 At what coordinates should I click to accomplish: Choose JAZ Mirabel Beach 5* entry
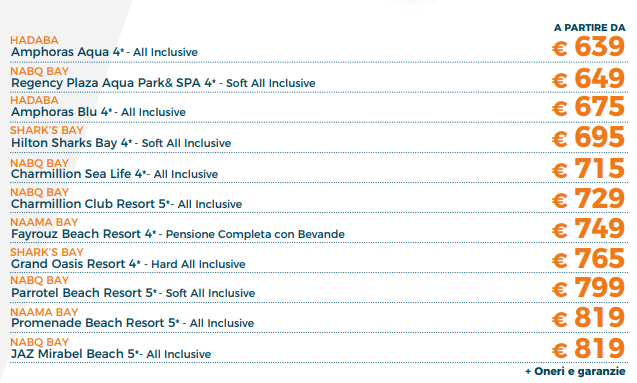(111, 354)
